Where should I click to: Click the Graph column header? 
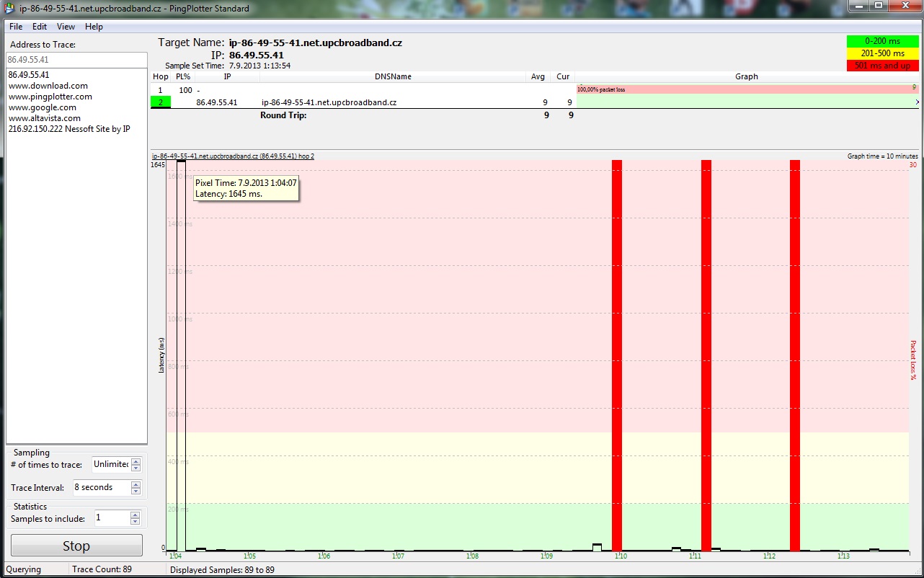[747, 76]
